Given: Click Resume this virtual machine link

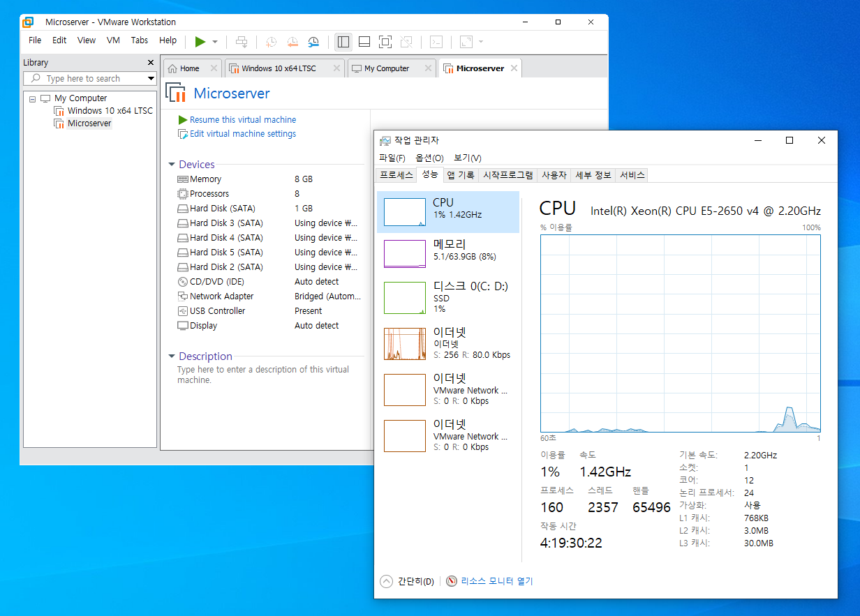Looking at the screenshot, I should [243, 120].
